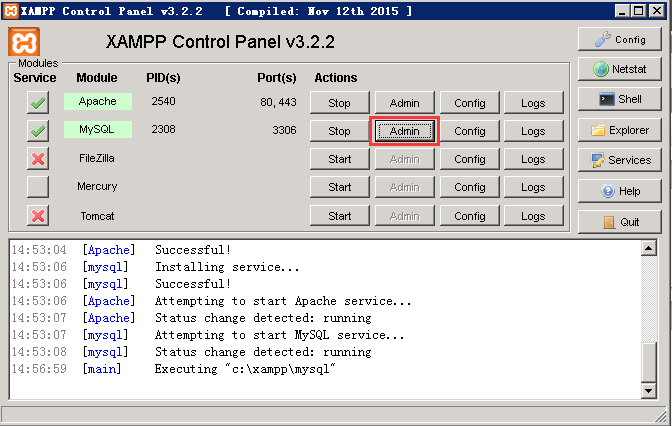Open Explorer folder button
This screenshot has height=426, width=672.
(x=621, y=130)
